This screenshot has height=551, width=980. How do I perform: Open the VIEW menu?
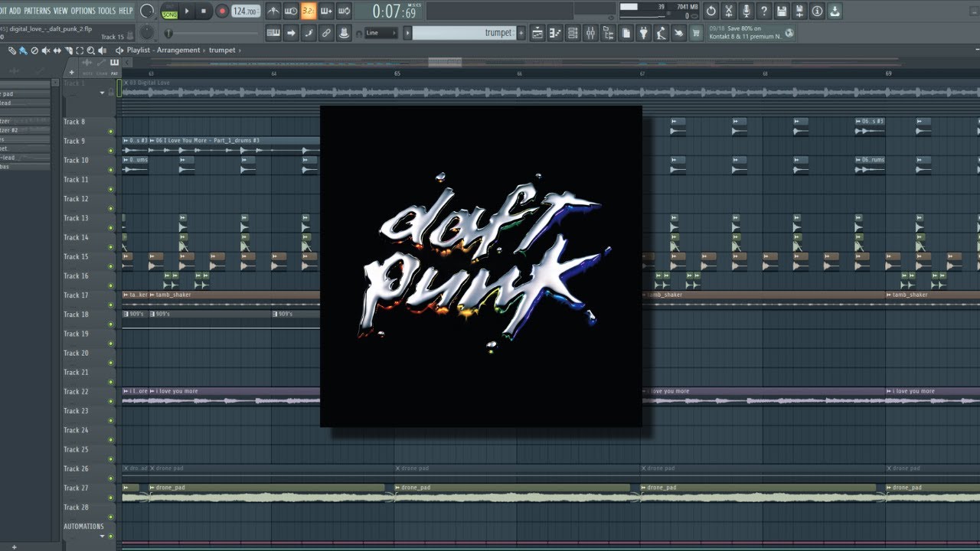(x=60, y=11)
